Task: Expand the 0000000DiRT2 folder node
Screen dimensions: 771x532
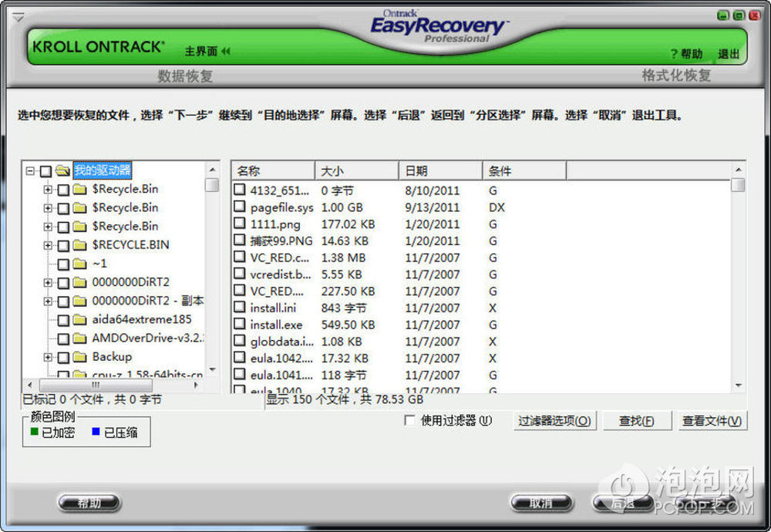Action: [48, 282]
